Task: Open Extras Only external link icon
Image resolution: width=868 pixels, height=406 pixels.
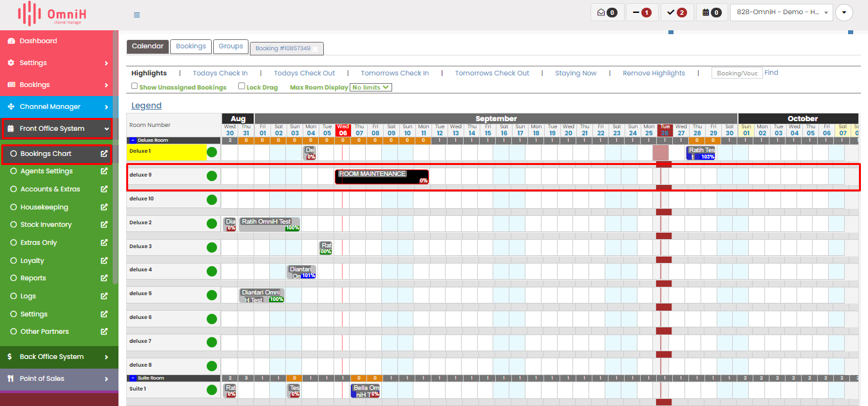Action: [104, 243]
